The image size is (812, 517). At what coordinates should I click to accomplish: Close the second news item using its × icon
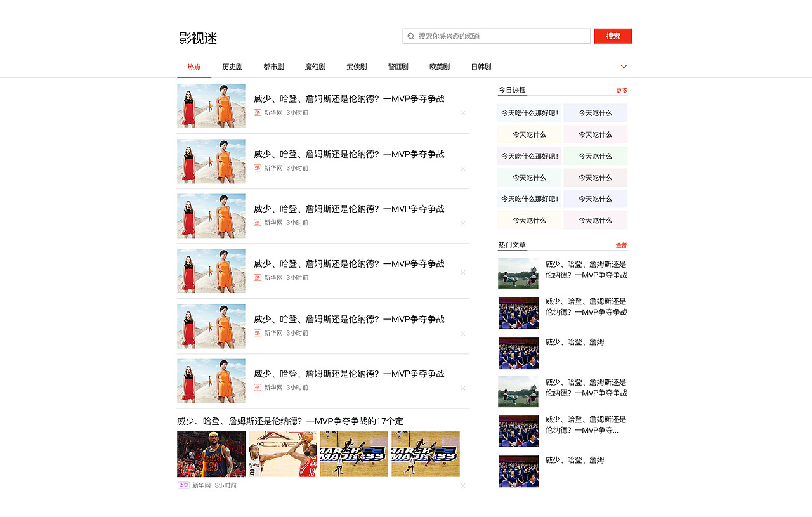click(463, 168)
